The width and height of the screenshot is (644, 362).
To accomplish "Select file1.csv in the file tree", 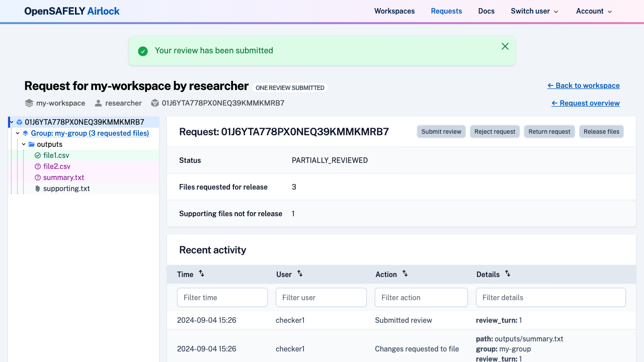I will click(56, 155).
